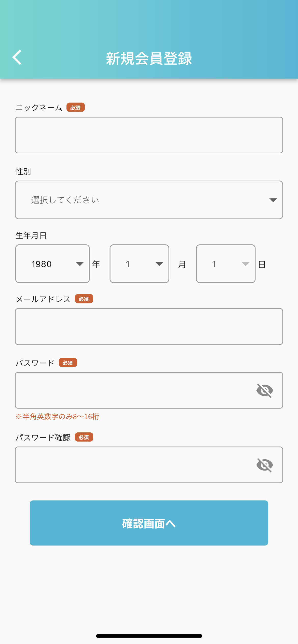Focus the パスワード input field
The image size is (298, 644).
[x=132, y=390]
